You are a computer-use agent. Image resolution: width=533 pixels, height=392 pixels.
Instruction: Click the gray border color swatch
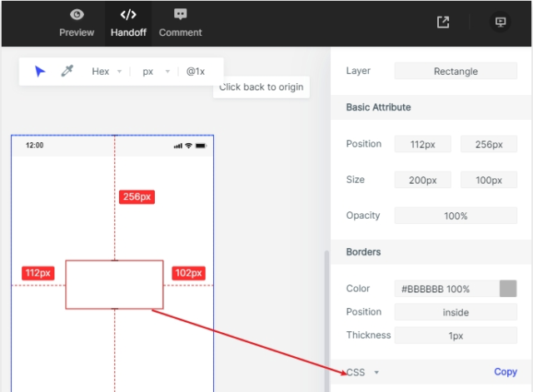(x=508, y=289)
